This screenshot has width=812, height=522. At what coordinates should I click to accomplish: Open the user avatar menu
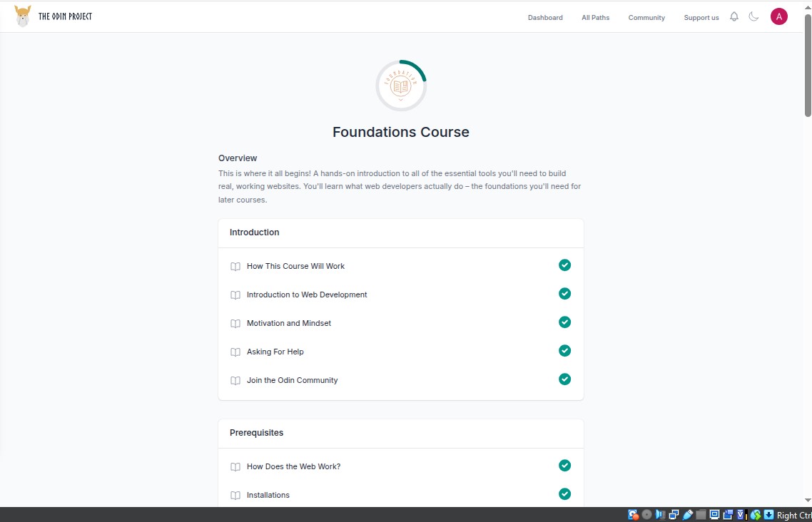click(779, 16)
